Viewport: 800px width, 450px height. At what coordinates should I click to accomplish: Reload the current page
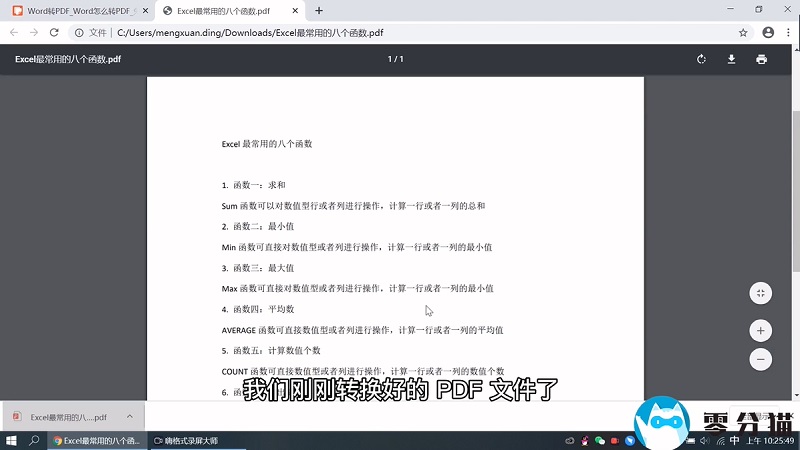57,32
